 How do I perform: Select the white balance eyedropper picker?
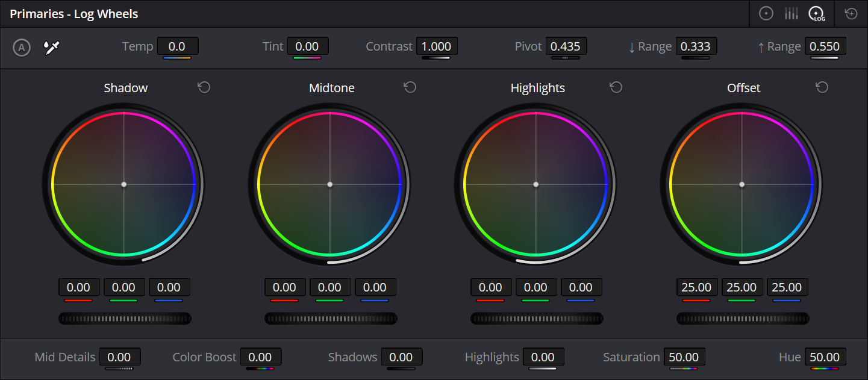coord(52,47)
